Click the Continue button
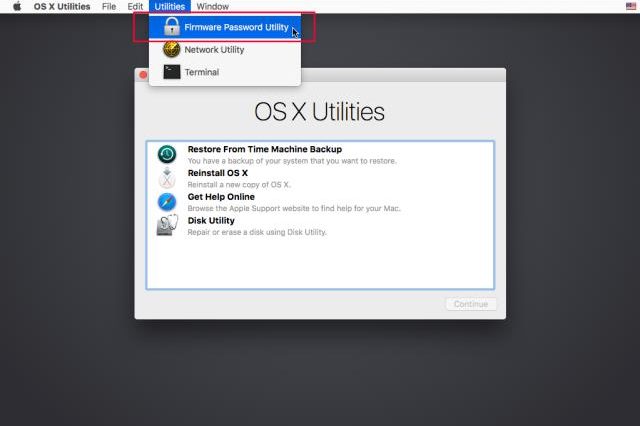The height and width of the screenshot is (426, 640). click(x=471, y=304)
